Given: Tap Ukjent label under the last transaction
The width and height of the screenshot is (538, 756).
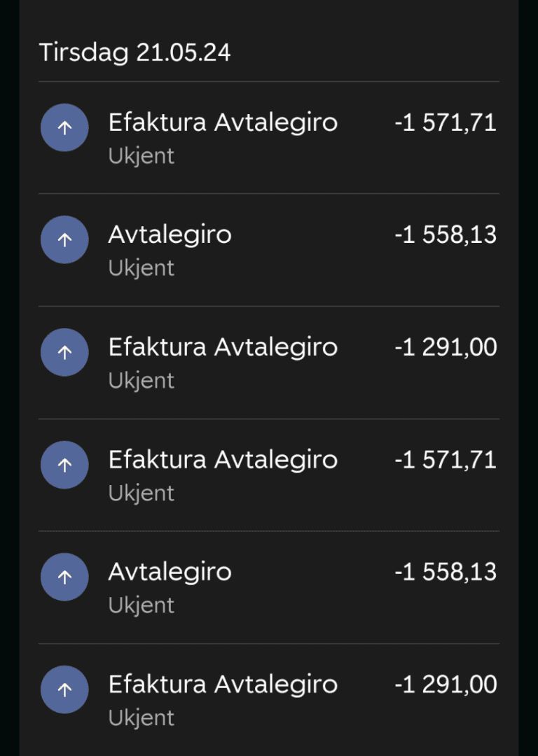Looking at the screenshot, I should coord(141,717).
